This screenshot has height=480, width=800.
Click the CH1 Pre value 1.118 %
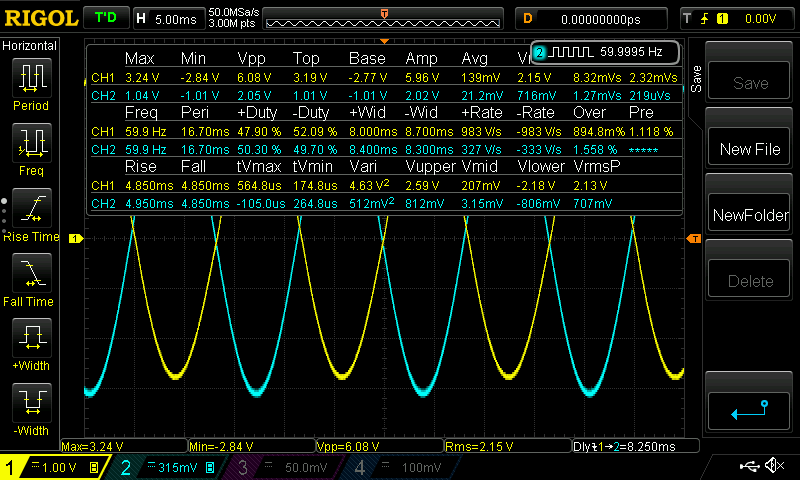click(651, 132)
